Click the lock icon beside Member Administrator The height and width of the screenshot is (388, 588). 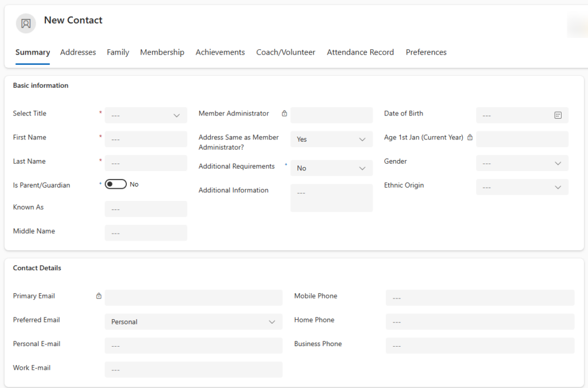pyautogui.click(x=284, y=114)
